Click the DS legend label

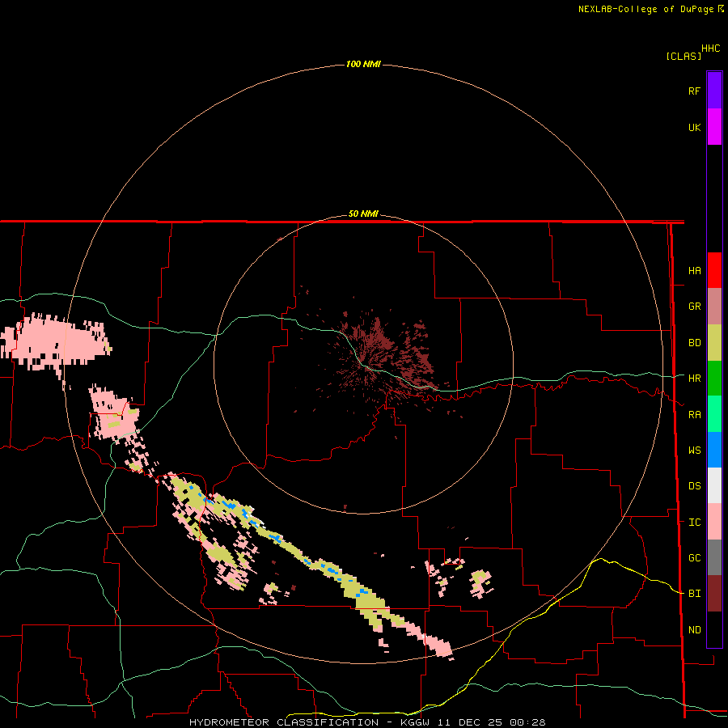coord(694,485)
